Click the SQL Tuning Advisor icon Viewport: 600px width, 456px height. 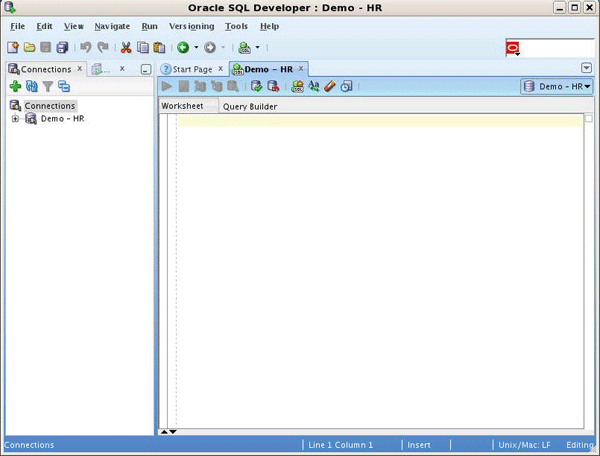pos(233,86)
